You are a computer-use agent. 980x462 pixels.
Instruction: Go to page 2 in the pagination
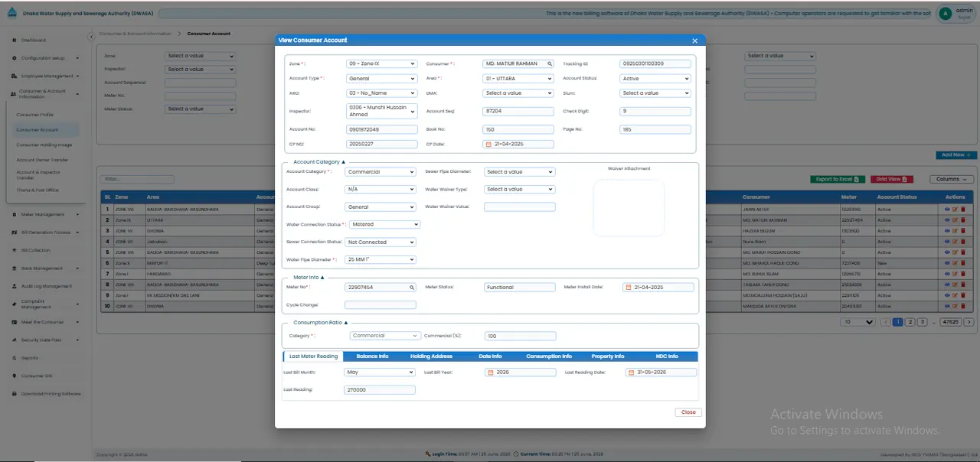tap(910, 322)
